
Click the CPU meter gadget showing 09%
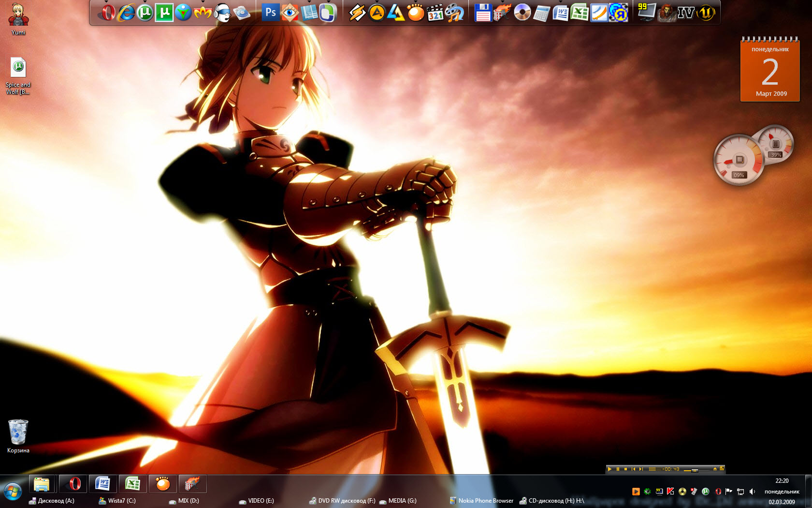coord(739,160)
